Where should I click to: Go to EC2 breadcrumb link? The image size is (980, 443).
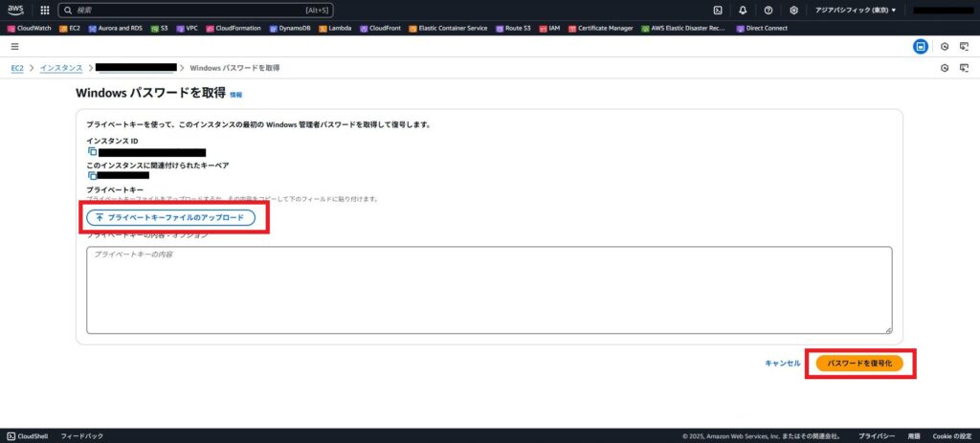tap(17, 68)
